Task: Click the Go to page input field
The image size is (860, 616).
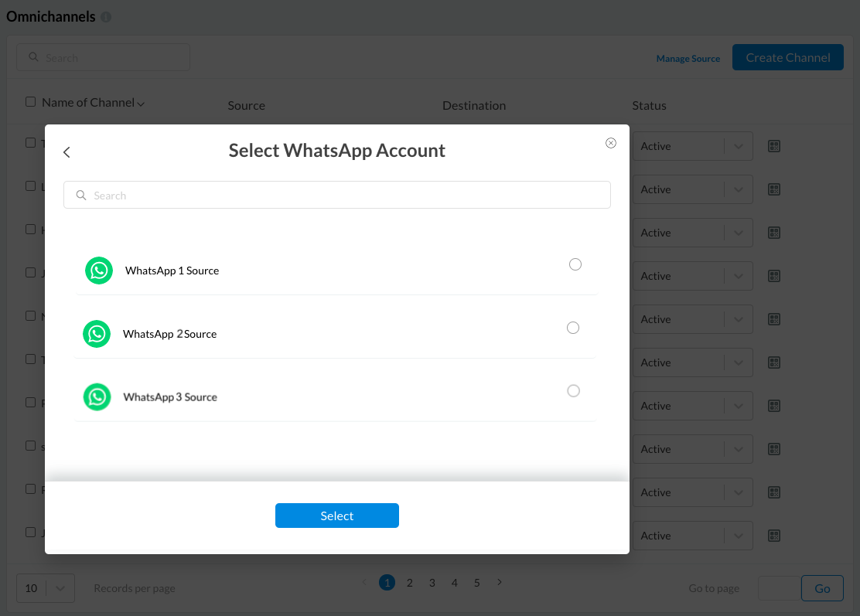Action: point(780,588)
